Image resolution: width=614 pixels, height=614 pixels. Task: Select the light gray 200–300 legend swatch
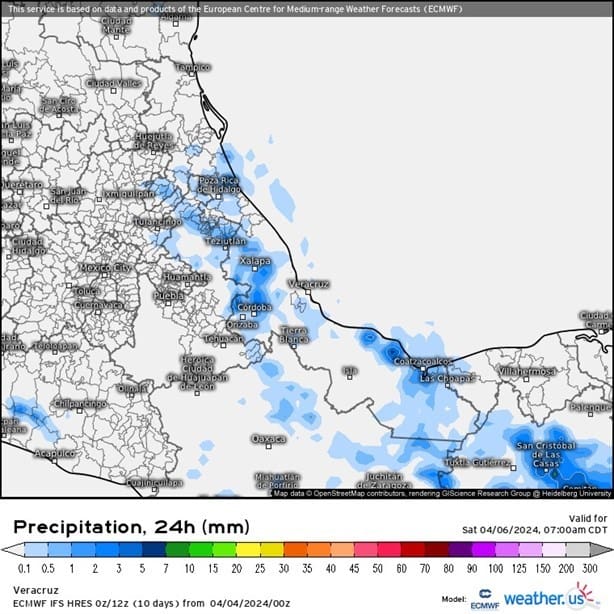pos(578,550)
